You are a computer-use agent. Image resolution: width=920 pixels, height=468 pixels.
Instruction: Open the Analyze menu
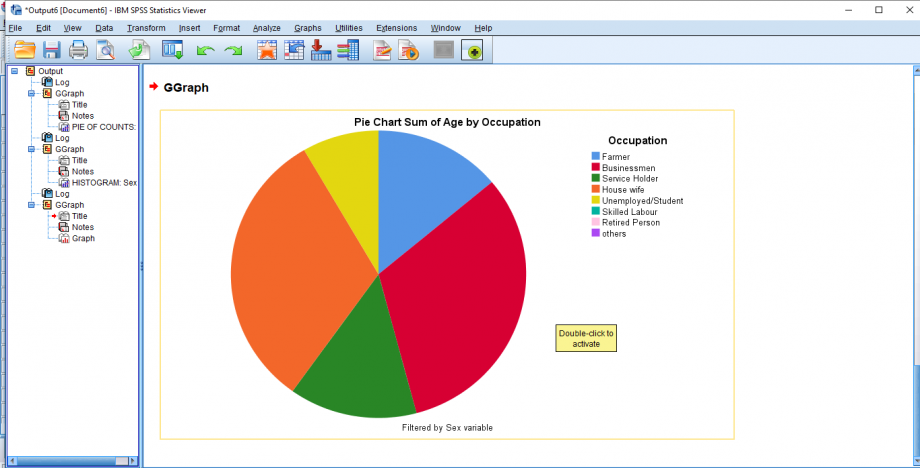267,28
